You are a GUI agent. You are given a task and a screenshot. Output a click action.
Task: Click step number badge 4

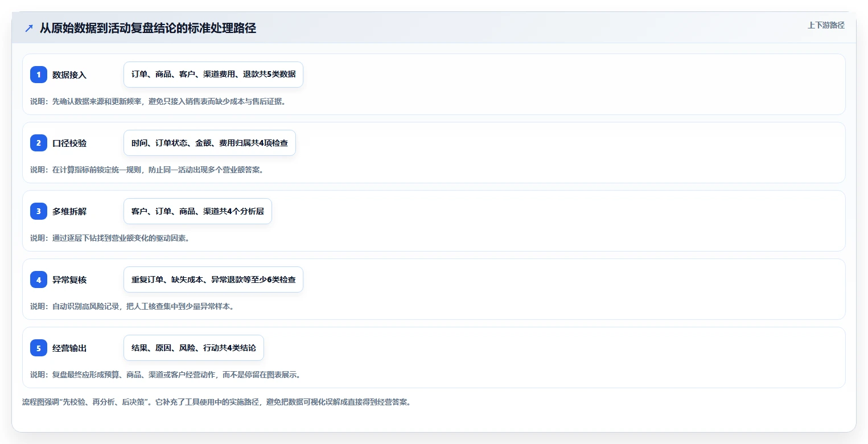[x=39, y=279]
